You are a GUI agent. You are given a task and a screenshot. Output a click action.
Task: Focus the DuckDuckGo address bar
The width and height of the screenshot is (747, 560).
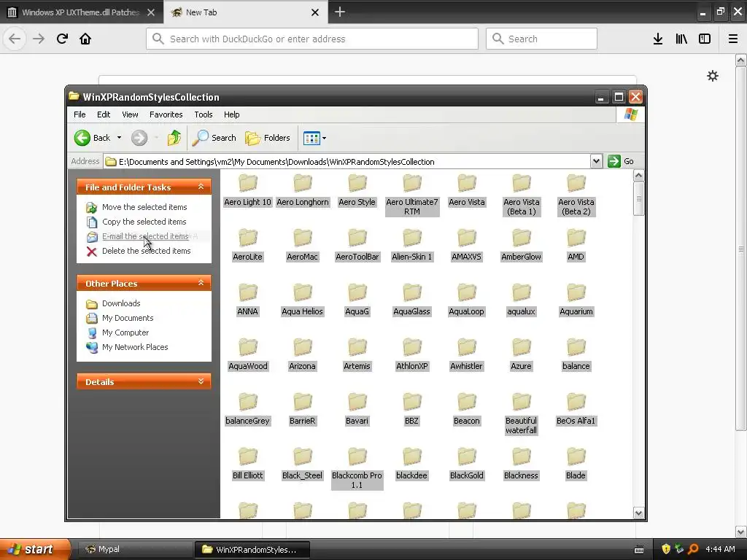click(312, 39)
